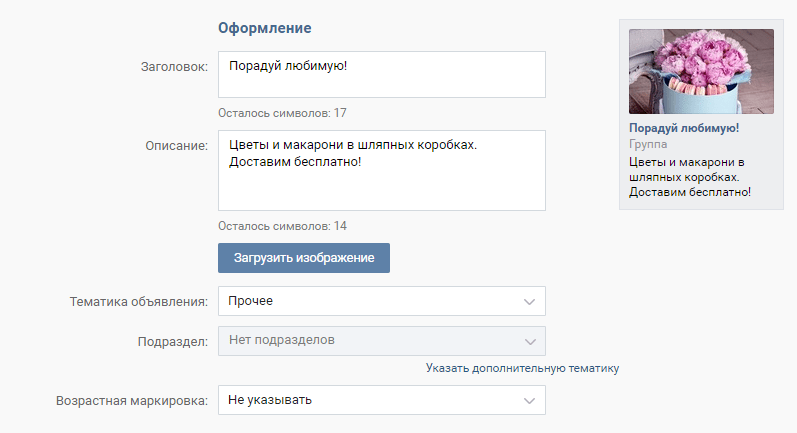Click the "Осталось символов: 17" counter text
The width and height of the screenshot is (797, 433).
(283, 113)
